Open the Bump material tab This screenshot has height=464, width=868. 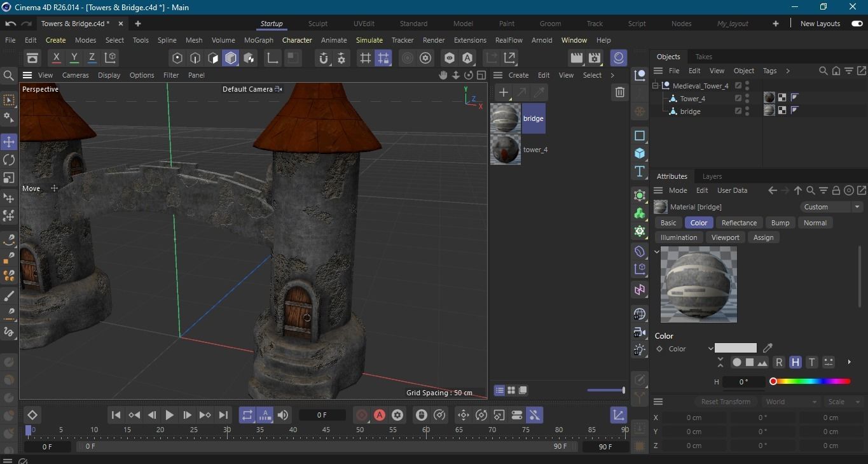point(780,223)
